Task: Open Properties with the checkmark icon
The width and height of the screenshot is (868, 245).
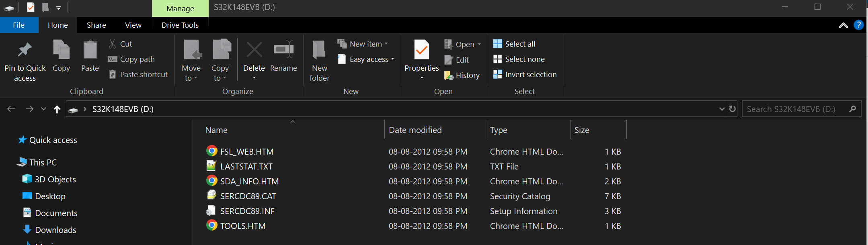Action: coord(421,50)
